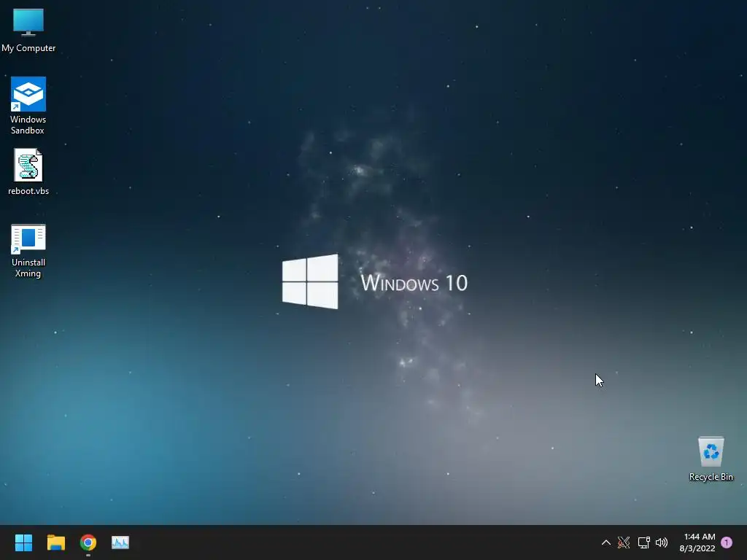
Task: Click the Uninstall Xming label text
Action: (x=28, y=268)
